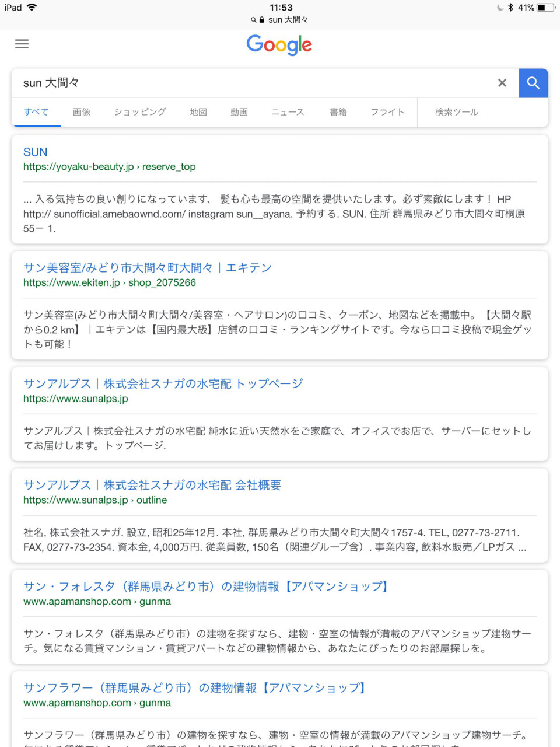Viewport: 560px width, 747px height.
Task: Open サンアルプス 会社概要 result
Action: point(152,485)
